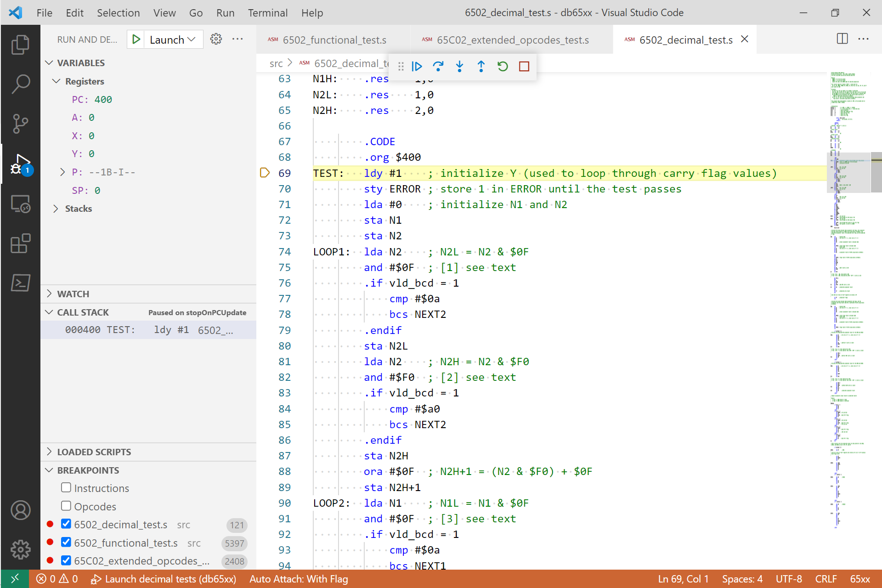Disable the 6502_functional_test.s breakpoint
This screenshot has height=588, width=882.
(x=66, y=543)
